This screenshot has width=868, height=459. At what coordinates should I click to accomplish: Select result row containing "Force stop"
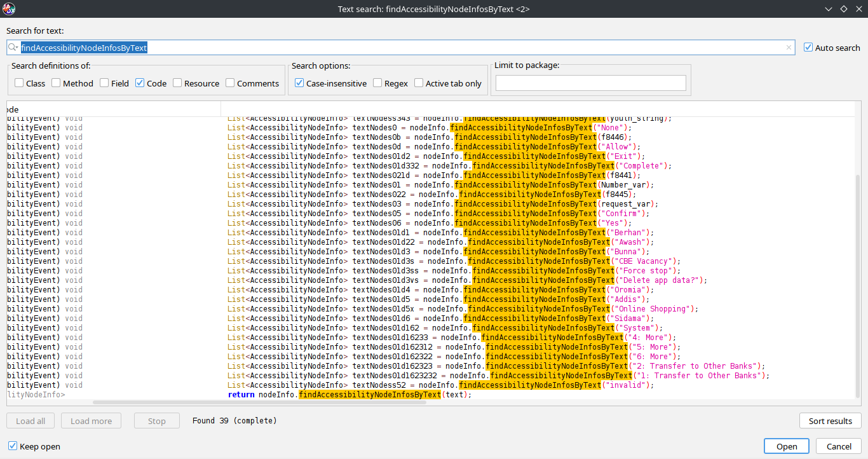click(x=431, y=270)
